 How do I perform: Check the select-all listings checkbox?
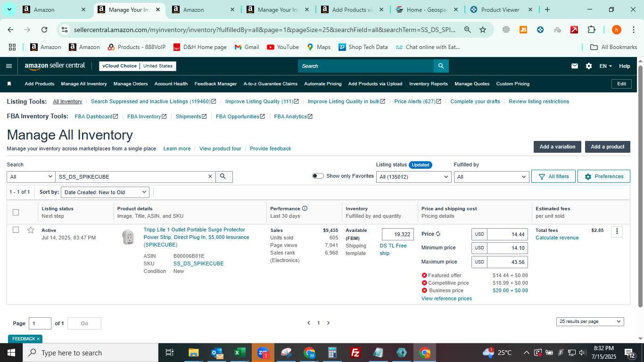(16, 212)
